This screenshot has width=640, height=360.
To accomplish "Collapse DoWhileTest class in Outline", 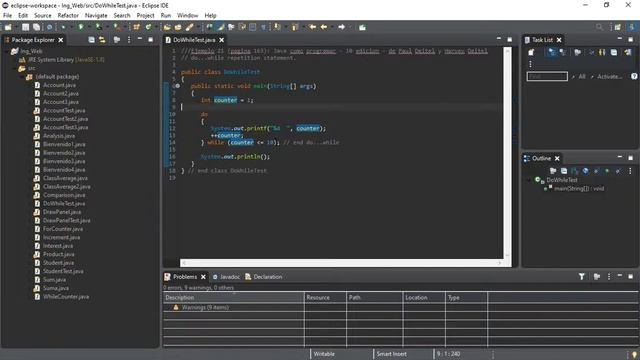I will point(529,180).
